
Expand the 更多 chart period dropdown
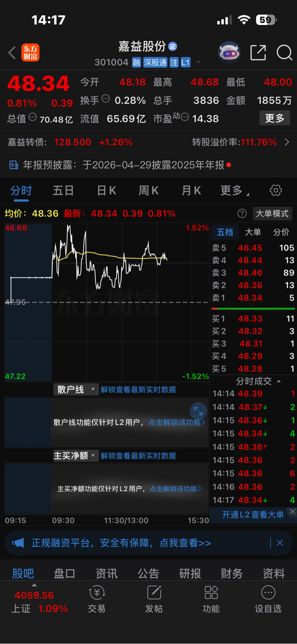tap(235, 191)
